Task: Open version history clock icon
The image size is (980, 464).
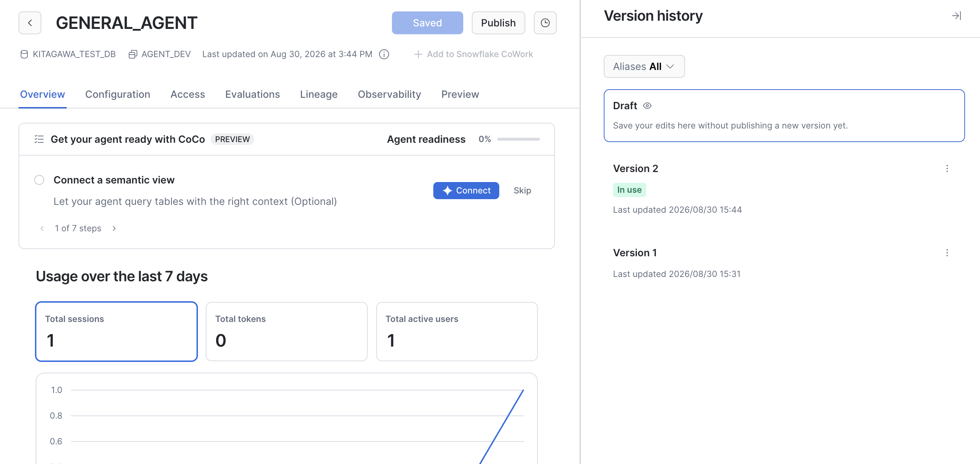Action: click(x=545, y=23)
